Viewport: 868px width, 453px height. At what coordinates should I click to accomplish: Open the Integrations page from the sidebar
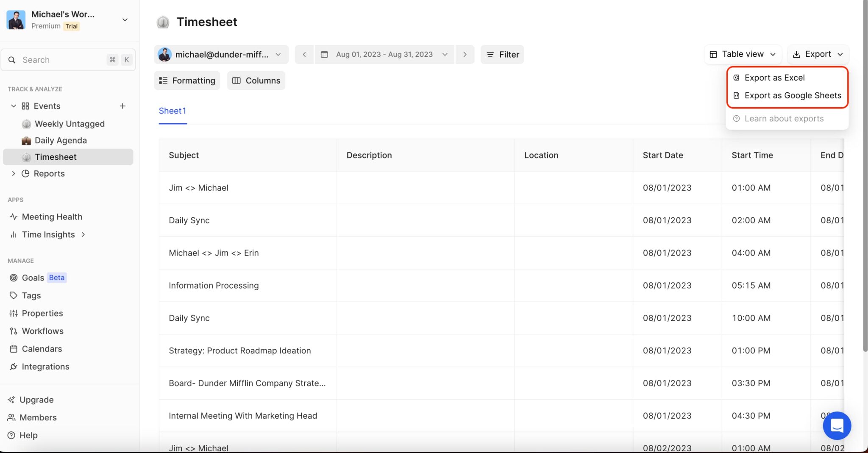coord(45,367)
